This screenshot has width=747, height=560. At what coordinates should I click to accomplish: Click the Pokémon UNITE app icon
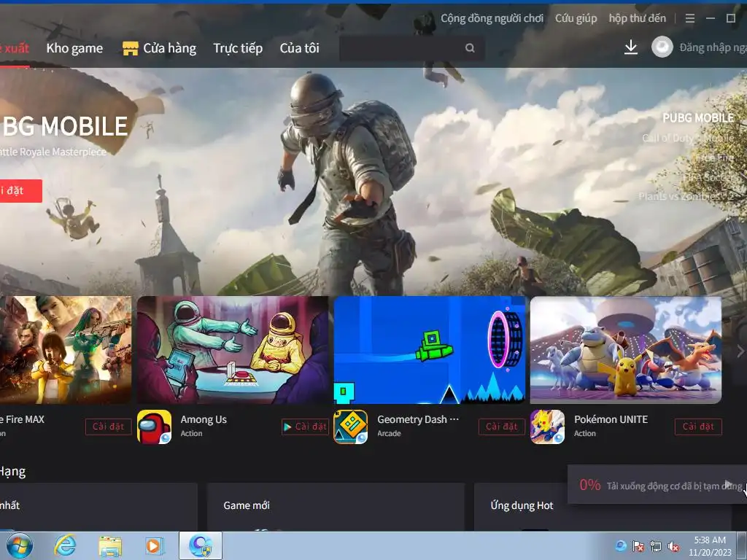click(x=547, y=427)
